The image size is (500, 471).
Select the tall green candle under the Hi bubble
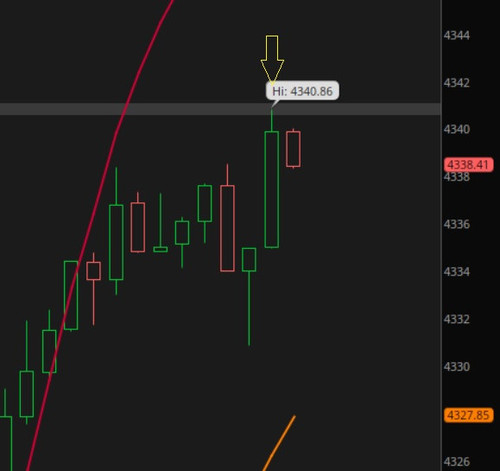click(x=272, y=189)
